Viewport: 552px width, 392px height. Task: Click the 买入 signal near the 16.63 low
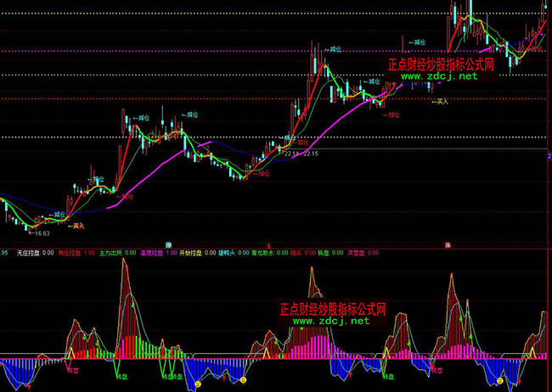point(77,226)
